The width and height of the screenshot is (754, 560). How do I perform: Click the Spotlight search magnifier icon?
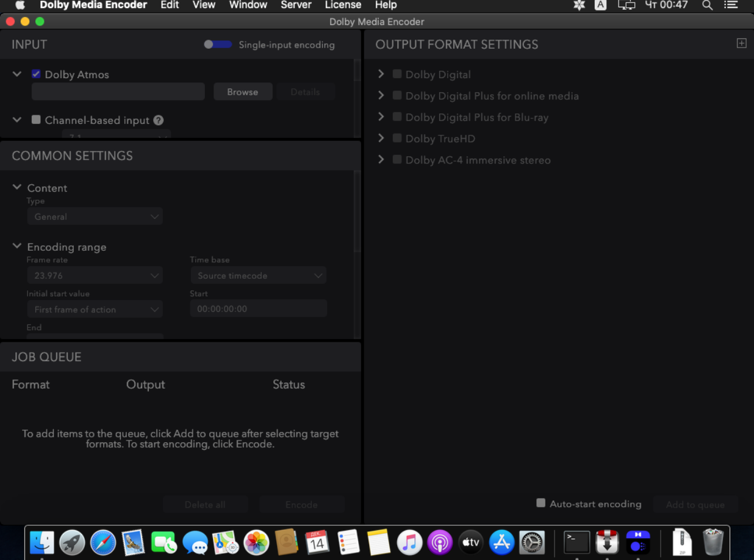707,5
